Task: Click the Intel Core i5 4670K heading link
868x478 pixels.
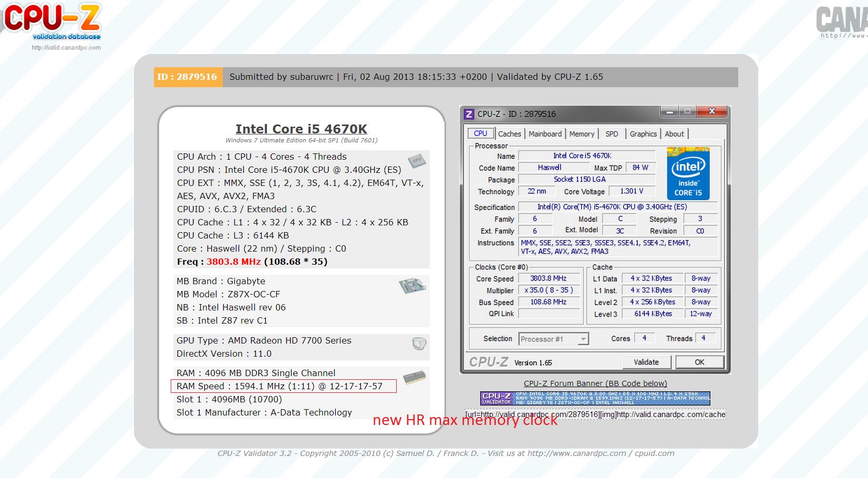Action: click(x=301, y=129)
